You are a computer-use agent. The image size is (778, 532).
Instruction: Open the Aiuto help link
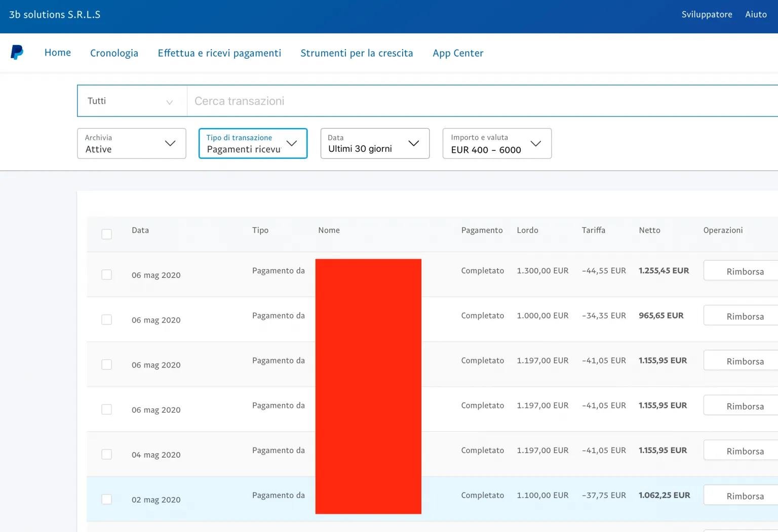(756, 15)
